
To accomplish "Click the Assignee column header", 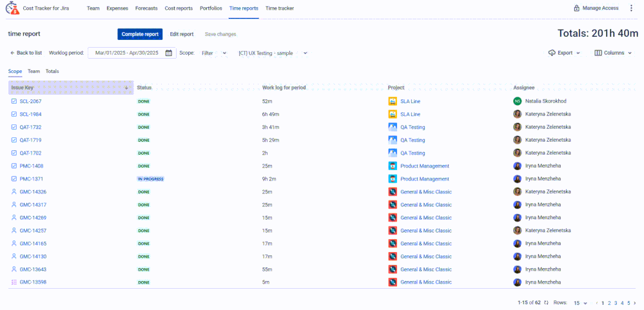I will point(524,88).
